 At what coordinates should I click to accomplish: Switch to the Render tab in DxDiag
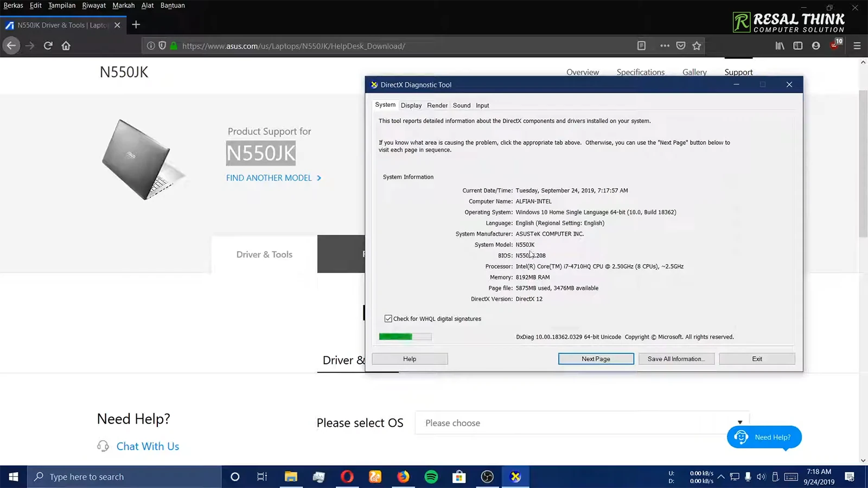(437, 105)
